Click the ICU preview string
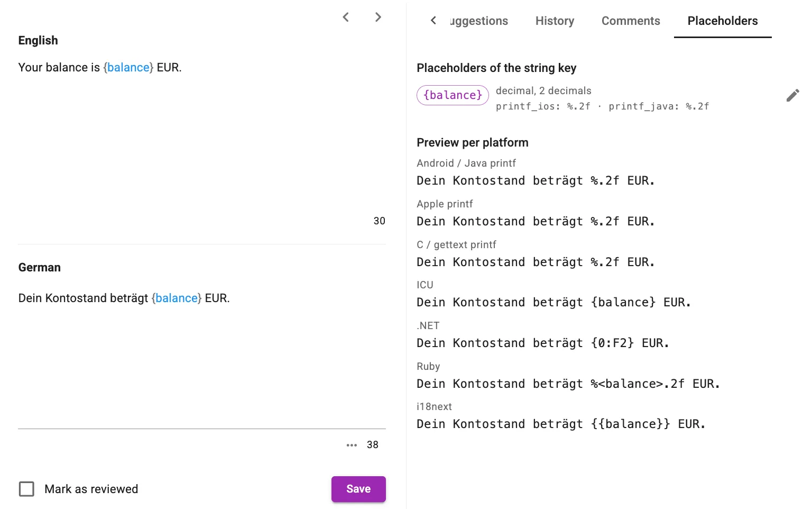Screen dimensions: 812x509 [x=553, y=303]
